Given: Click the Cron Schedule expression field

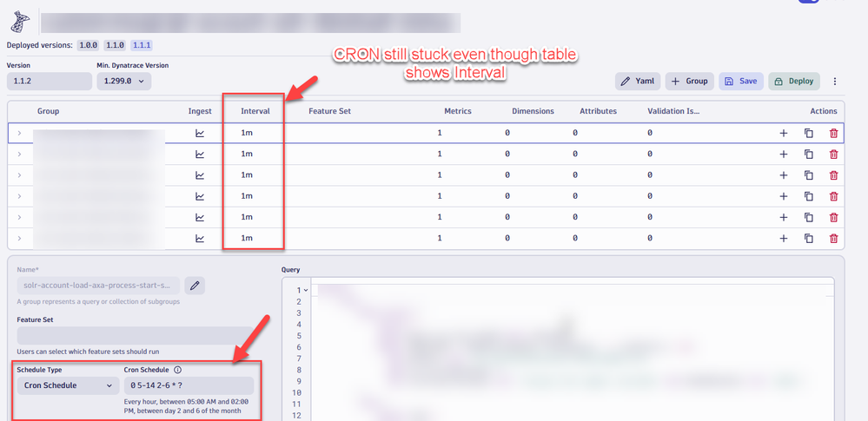Looking at the screenshot, I should pos(189,385).
